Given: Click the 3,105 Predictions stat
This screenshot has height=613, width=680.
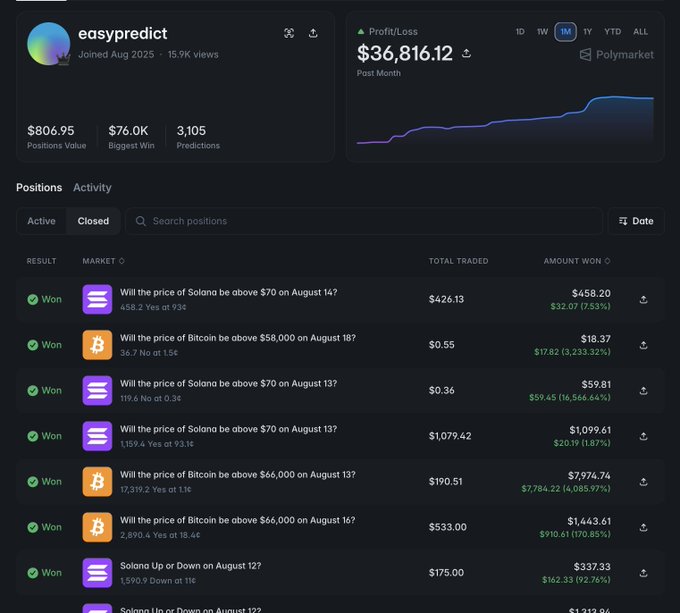Looking at the screenshot, I should (x=198, y=137).
